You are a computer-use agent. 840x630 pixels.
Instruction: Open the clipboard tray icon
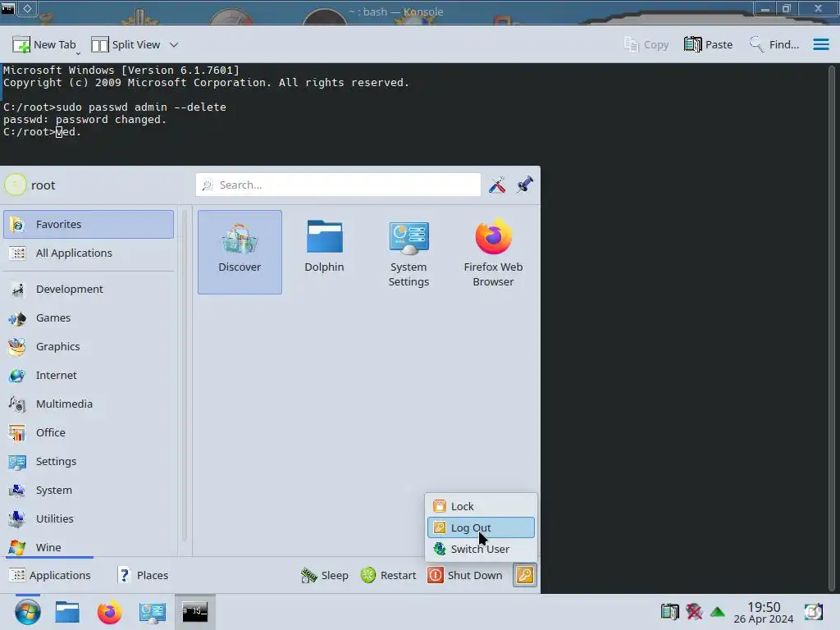pyautogui.click(x=669, y=611)
